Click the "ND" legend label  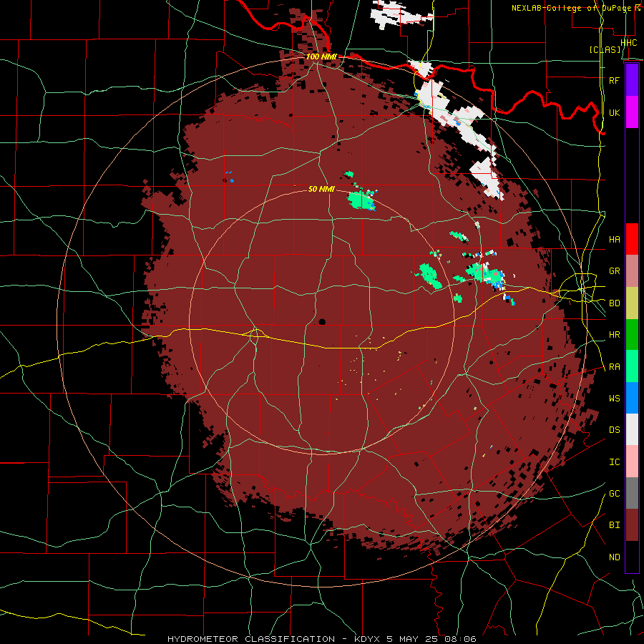[615, 557]
